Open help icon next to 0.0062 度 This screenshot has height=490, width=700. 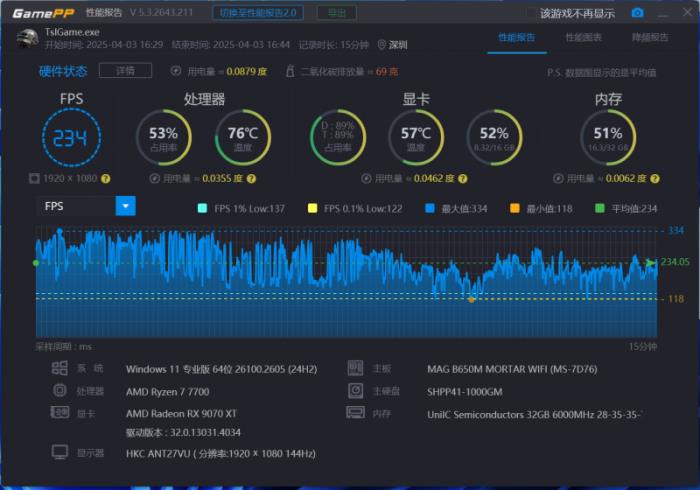click(655, 179)
